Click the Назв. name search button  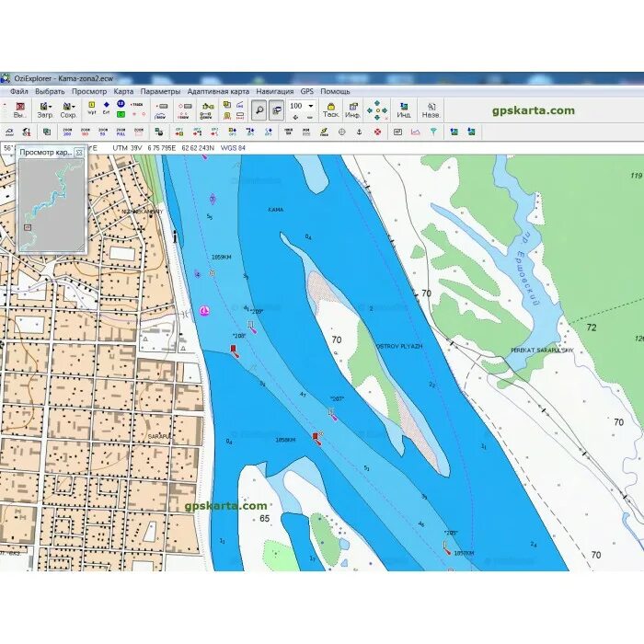[431, 110]
